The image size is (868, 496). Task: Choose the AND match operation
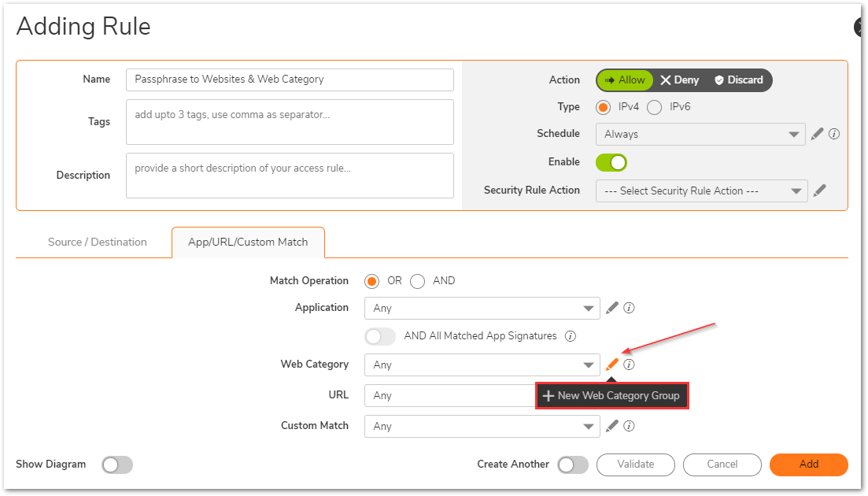pyautogui.click(x=418, y=281)
